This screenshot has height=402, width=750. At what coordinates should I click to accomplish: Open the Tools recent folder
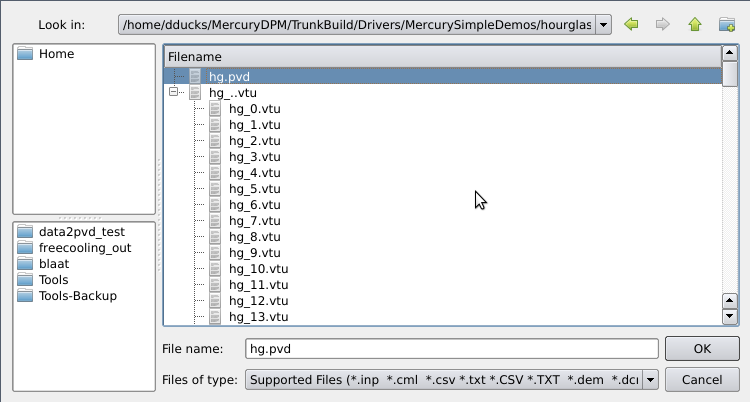53,280
